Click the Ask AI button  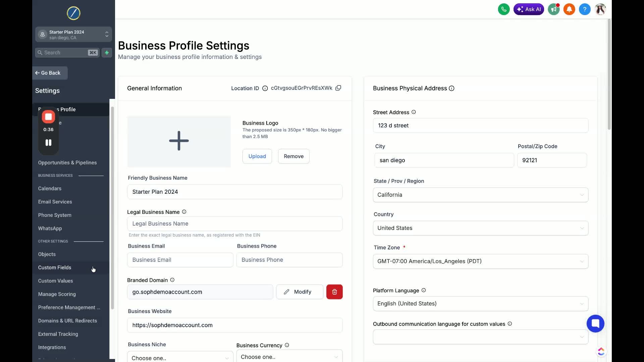(529, 9)
